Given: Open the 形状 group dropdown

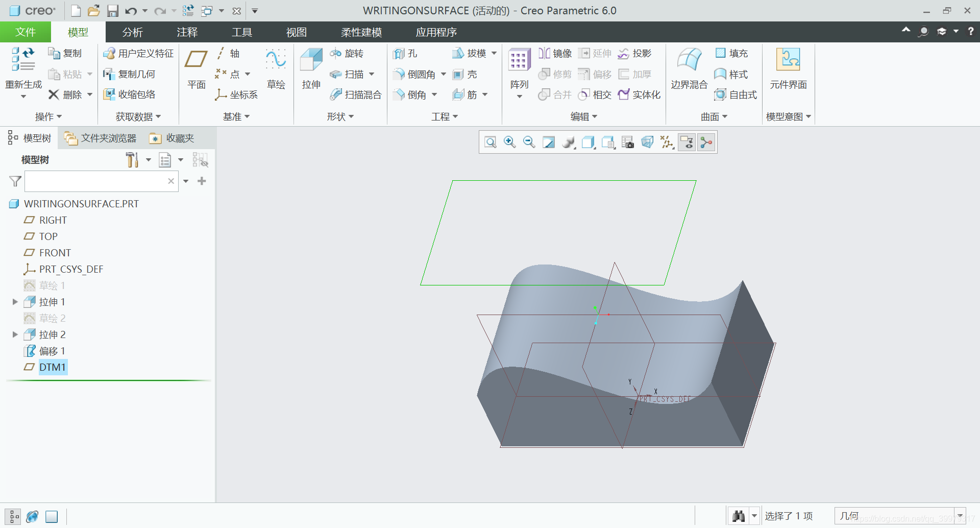Looking at the screenshot, I should click(x=340, y=117).
